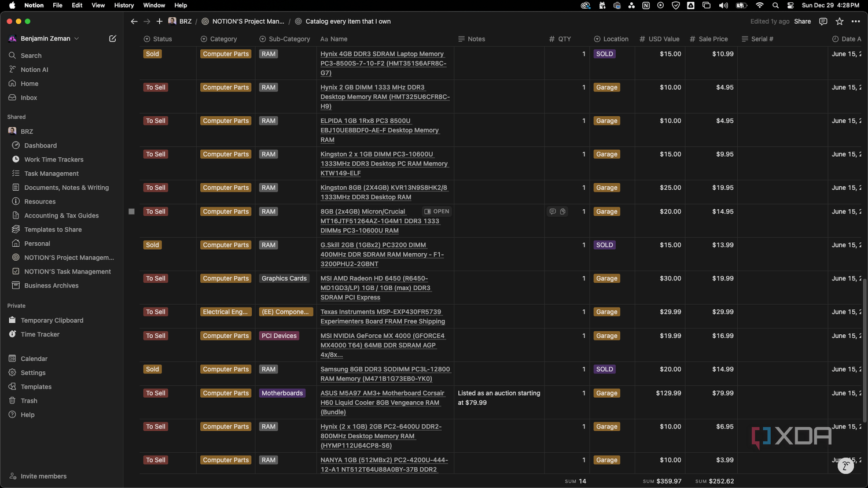Open Business Archives page
Screen dimensions: 868x488
click(x=52, y=286)
